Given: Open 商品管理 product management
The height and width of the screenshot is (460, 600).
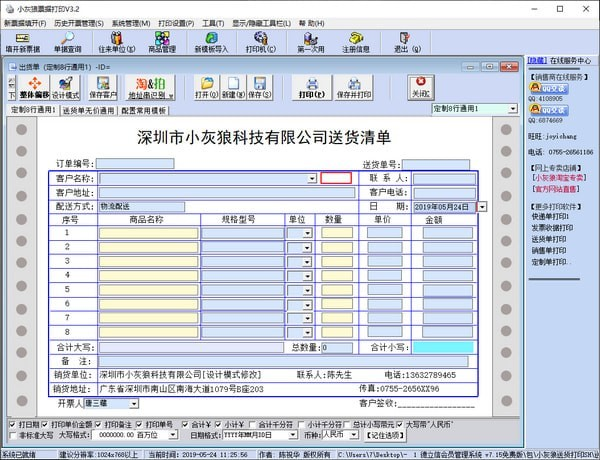Looking at the screenshot, I should point(162,42).
